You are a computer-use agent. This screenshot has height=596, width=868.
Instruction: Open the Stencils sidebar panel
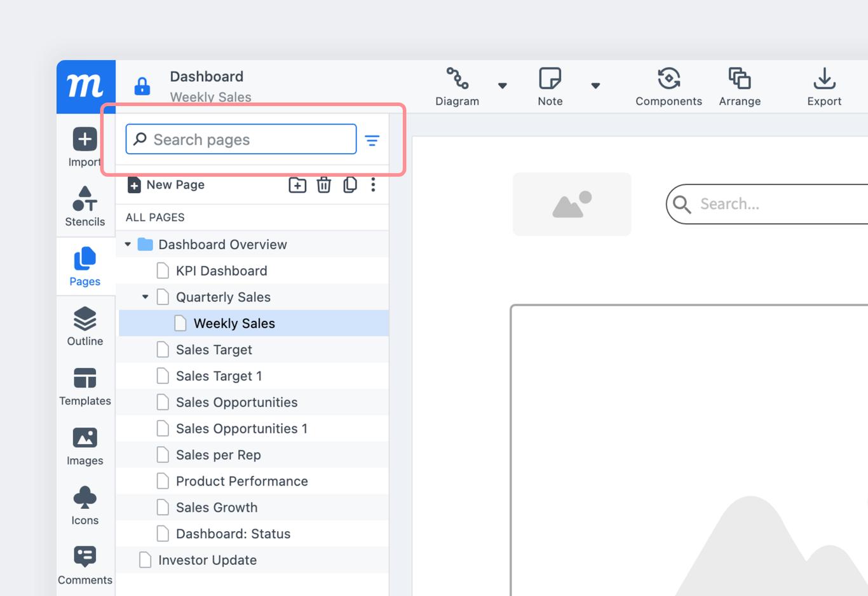85,207
